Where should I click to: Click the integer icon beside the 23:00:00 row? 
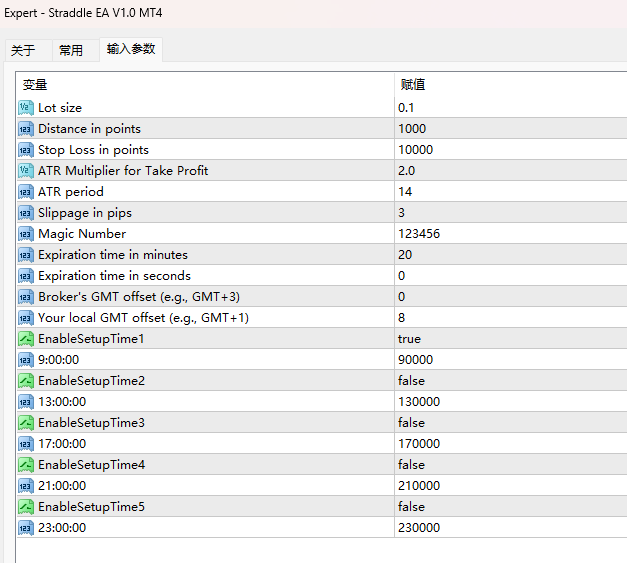point(26,528)
